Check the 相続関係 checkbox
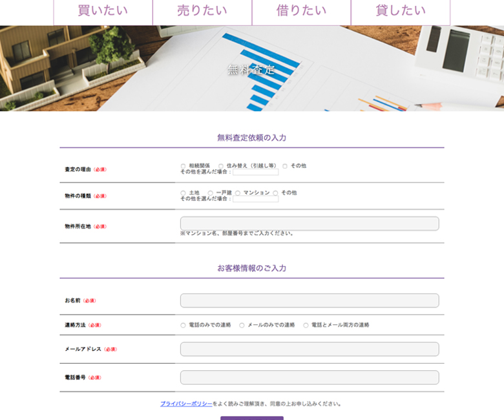The height and width of the screenshot is (420, 504). [183, 166]
